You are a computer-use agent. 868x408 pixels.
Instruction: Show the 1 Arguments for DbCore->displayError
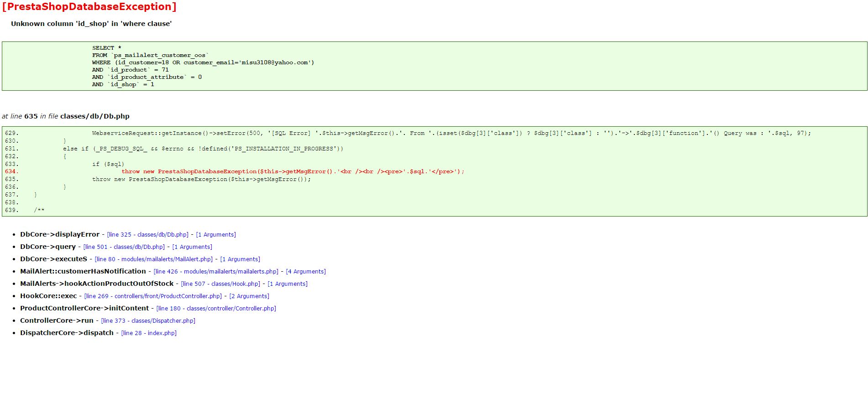216,235
